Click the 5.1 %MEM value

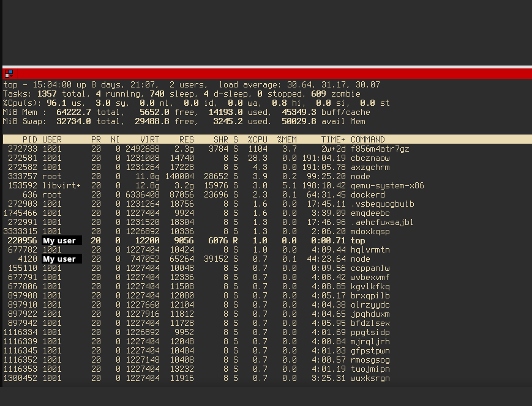click(290, 185)
